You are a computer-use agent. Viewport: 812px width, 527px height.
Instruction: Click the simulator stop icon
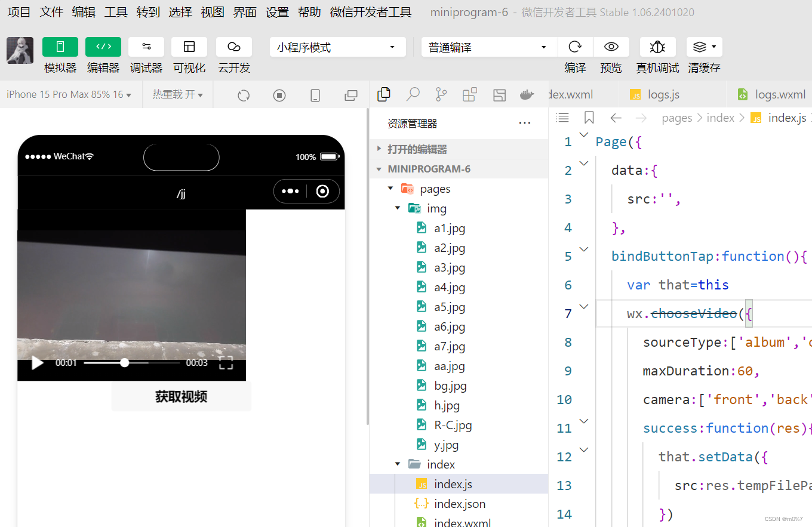279,95
